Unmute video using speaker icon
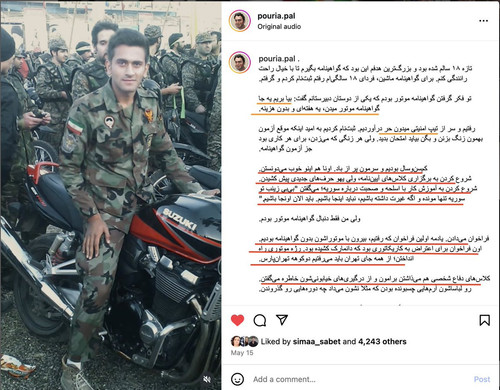Screen dimensions: 500x390 (207, 379)
